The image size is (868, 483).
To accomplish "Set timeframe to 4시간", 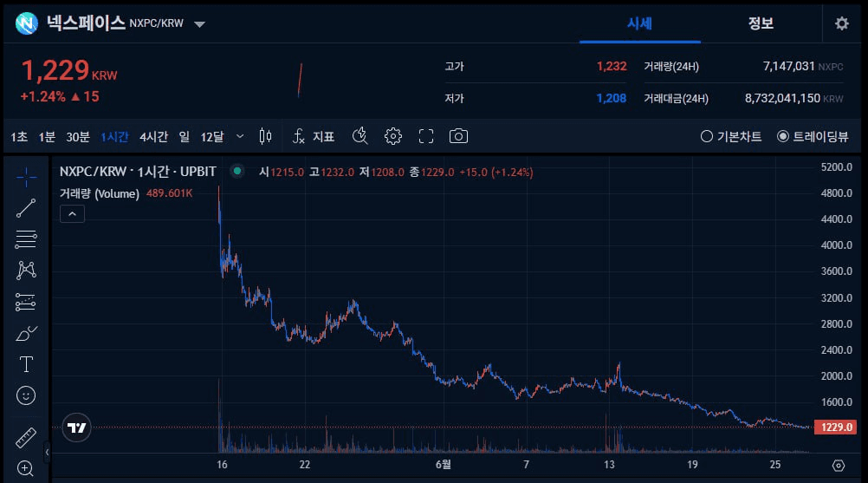I will tap(154, 137).
